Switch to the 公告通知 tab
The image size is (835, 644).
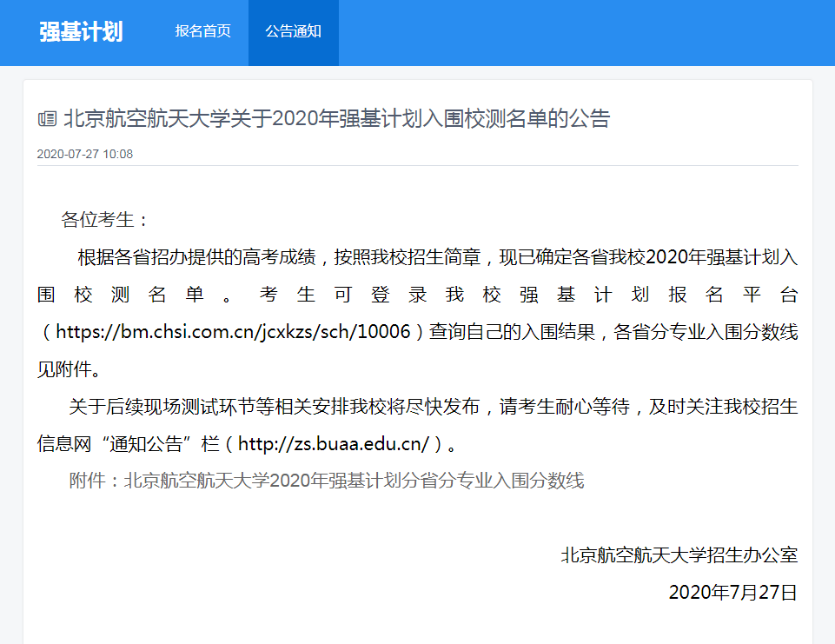[293, 32]
